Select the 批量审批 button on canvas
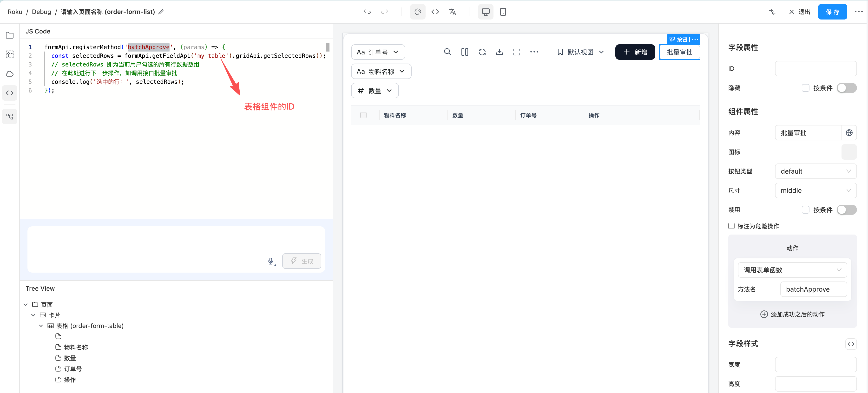Image resolution: width=868 pixels, height=393 pixels. pos(679,52)
